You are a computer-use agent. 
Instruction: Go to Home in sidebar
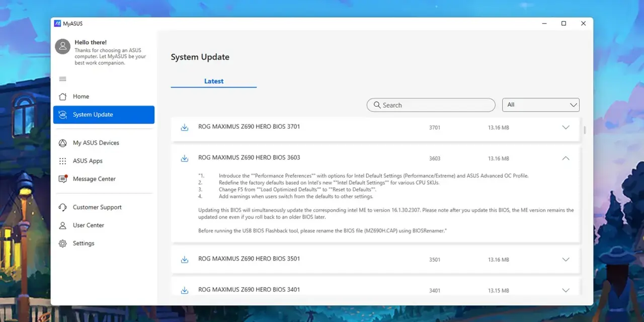(x=104, y=97)
